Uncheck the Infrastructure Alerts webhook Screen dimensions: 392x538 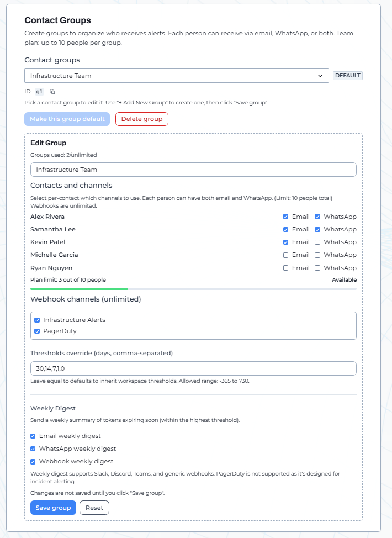(x=37, y=320)
